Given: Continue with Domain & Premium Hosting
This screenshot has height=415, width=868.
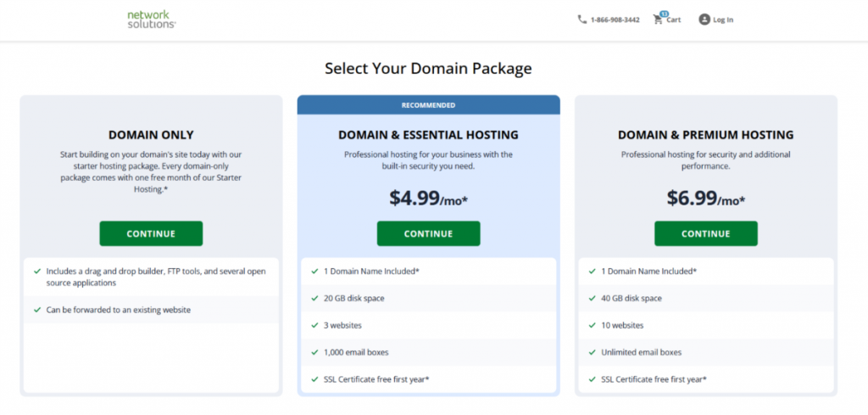Looking at the screenshot, I should [x=705, y=233].
